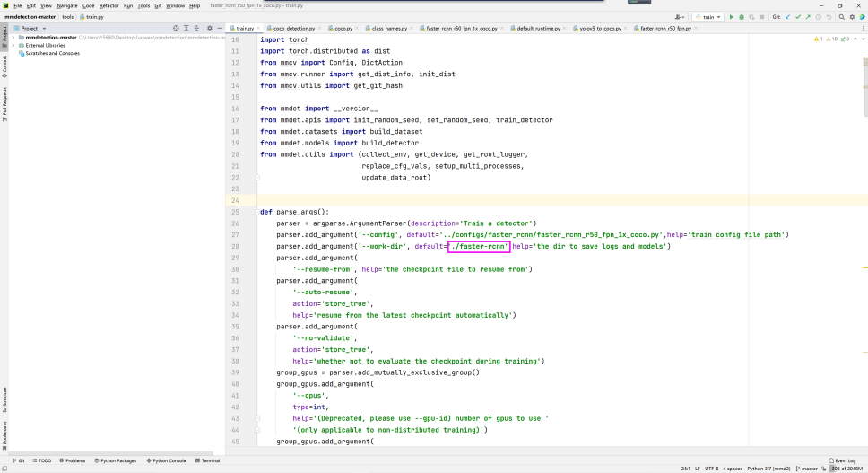Open the Refactor menu

109,5
